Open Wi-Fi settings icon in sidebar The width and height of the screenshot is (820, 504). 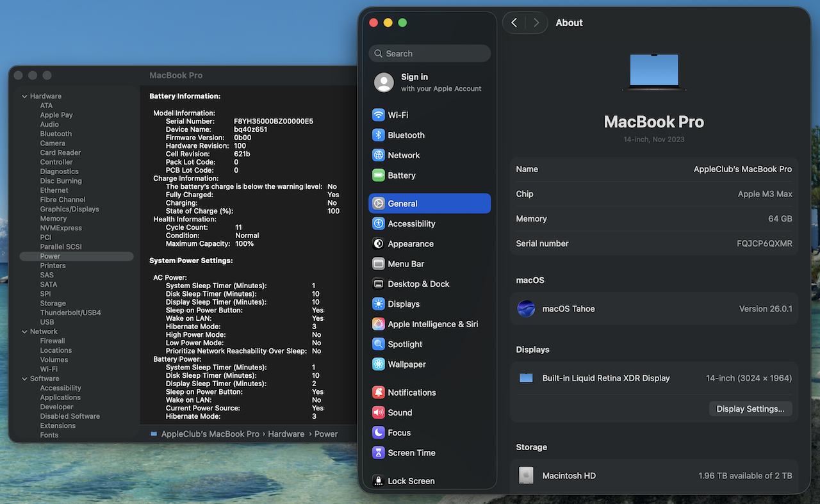[x=379, y=115]
